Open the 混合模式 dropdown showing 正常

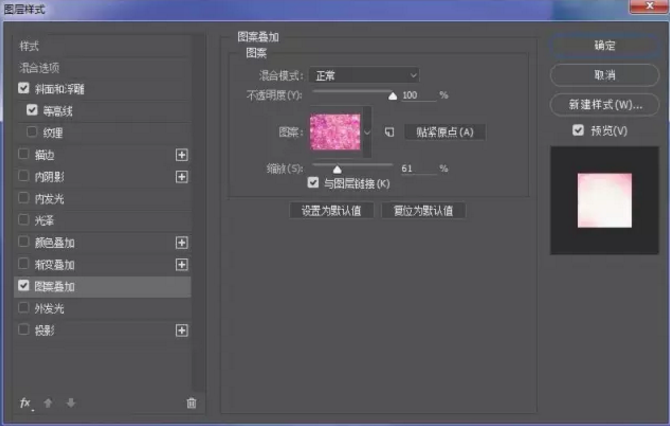click(x=364, y=76)
